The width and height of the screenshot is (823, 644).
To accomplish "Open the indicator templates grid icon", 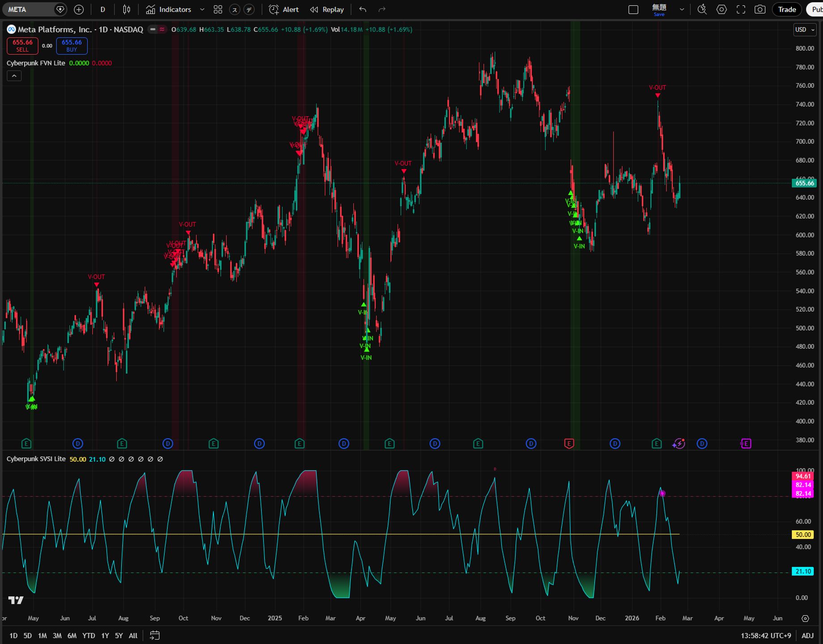I will coord(218,9).
